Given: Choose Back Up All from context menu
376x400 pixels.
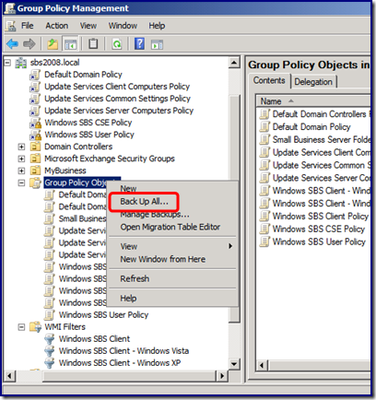Looking at the screenshot, I should tap(144, 201).
